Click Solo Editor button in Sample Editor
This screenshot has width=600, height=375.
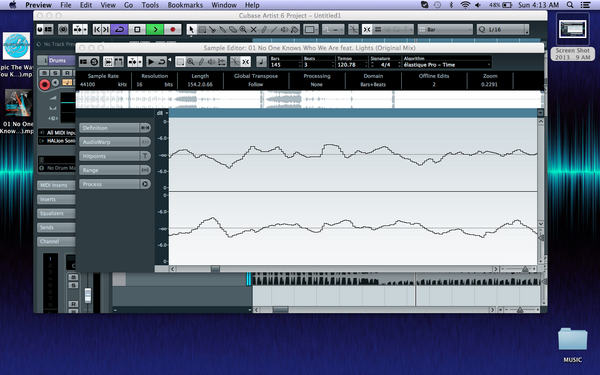94,62
